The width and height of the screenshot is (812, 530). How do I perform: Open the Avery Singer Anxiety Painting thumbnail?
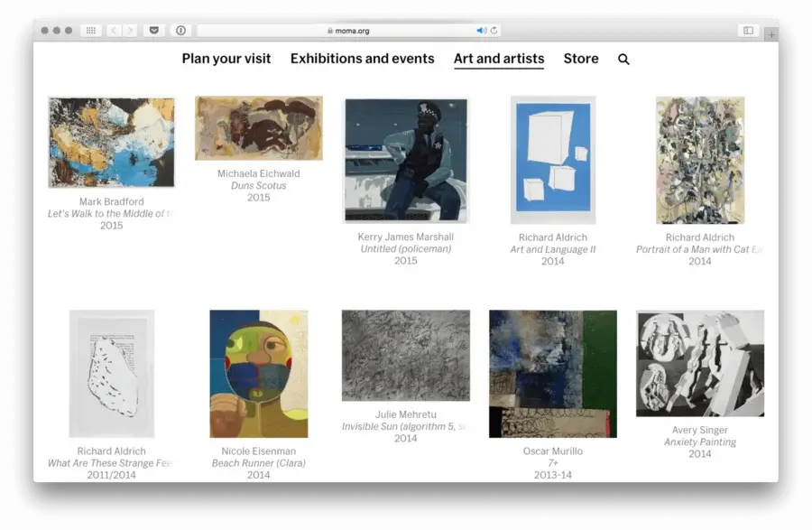(x=700, y=363)
